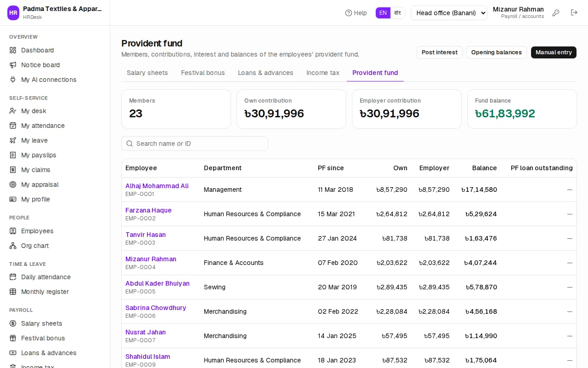The image size is (588, 368).
Task: Switch to the Festival bonus tab
Action: [x=203, y=73]
